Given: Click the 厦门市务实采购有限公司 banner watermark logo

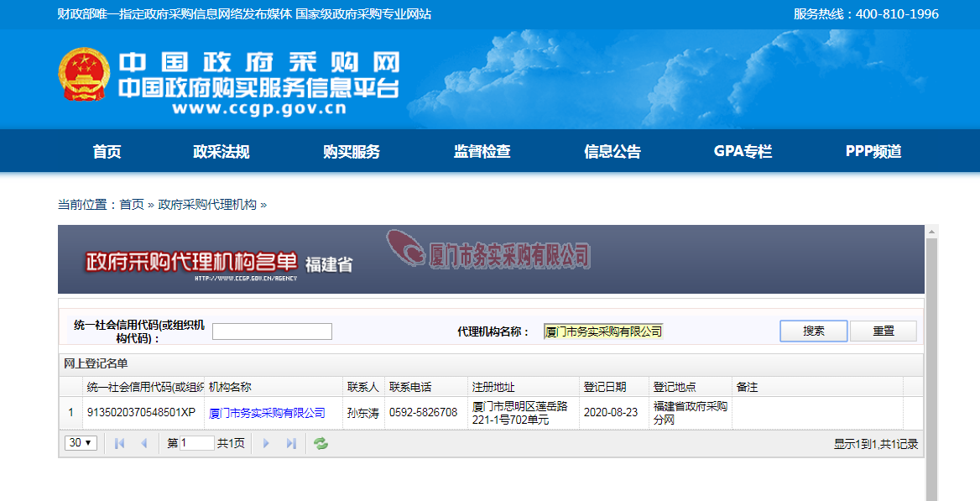Looking at the screenshot, I should tap(489, 252).
